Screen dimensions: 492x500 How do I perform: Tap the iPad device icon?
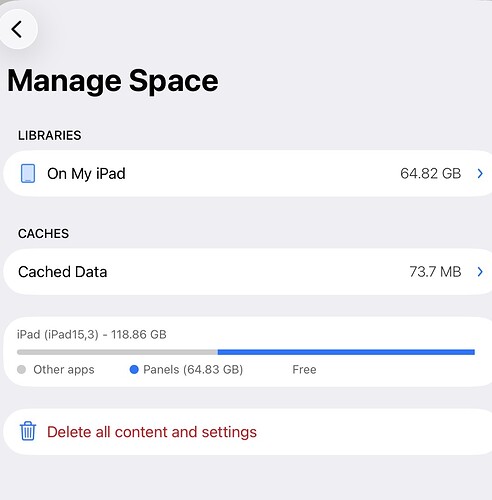click(28, 173)
